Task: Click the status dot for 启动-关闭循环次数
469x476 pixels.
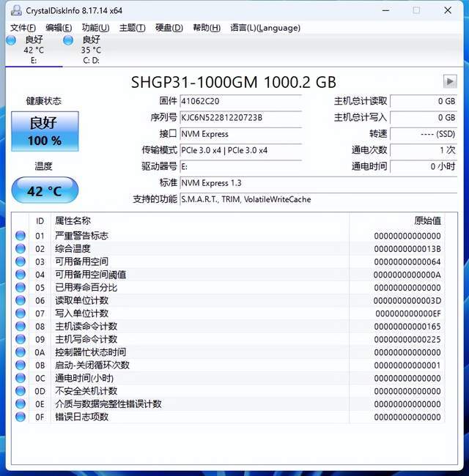Action: coord(21,365)
